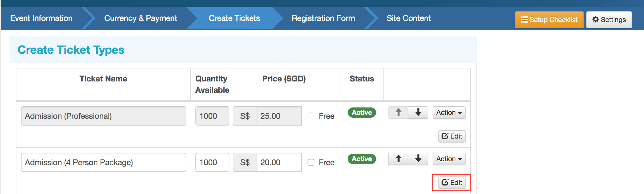Edit the Admission (Professional) ticket
The image size is (644, 194).
coord(452,136)
